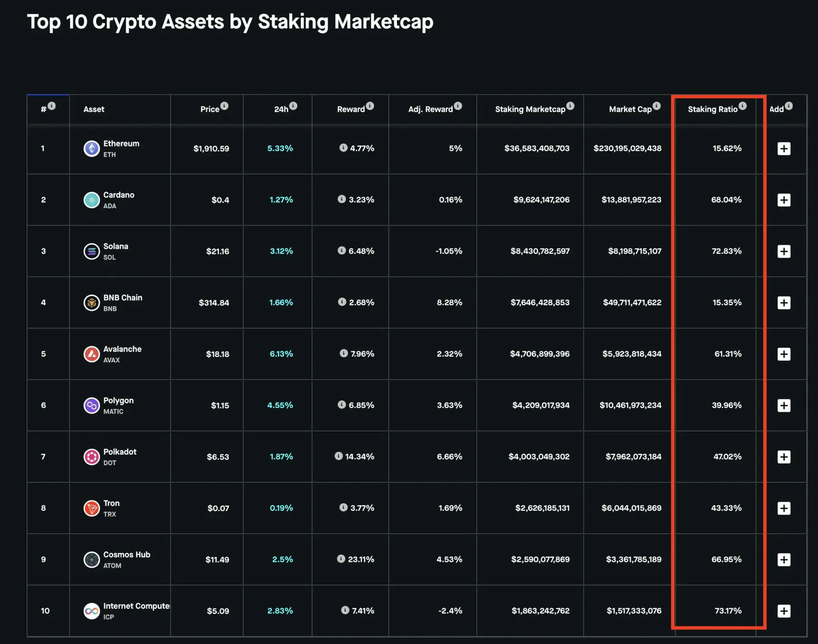This screenshot has height=644, width=818.
Task: Open the BNB Chain asset link
Action: click(x=123, y=298)
